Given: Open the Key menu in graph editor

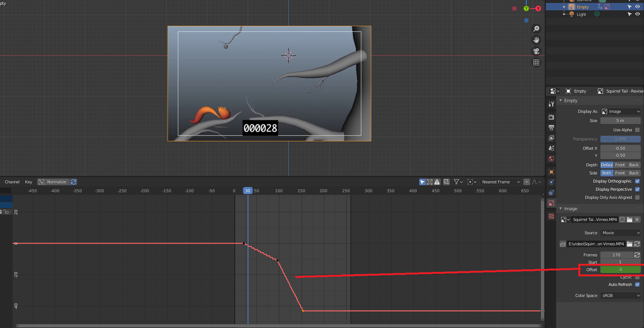Looking at the screenshot, I should [x=28, y=182].
